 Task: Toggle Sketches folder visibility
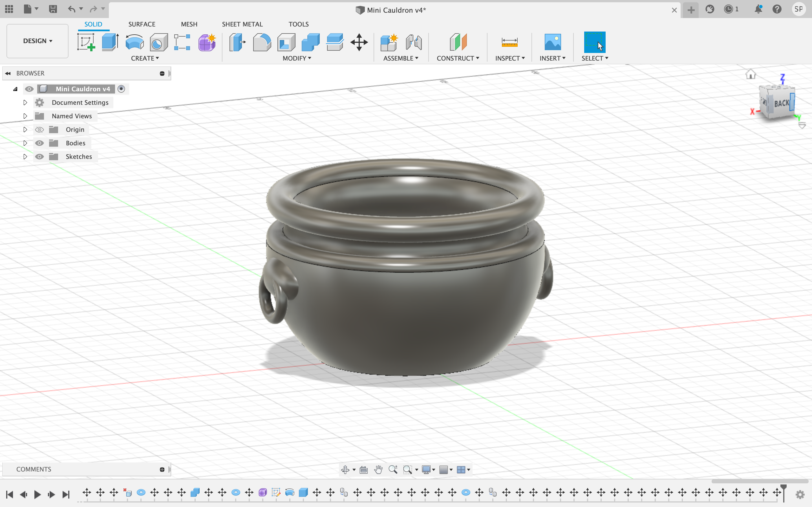[39, 157]
